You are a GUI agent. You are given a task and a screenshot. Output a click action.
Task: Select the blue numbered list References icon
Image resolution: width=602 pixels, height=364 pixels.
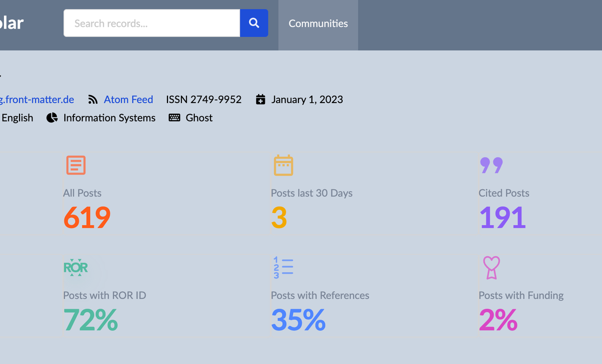(x=283, y=268)
